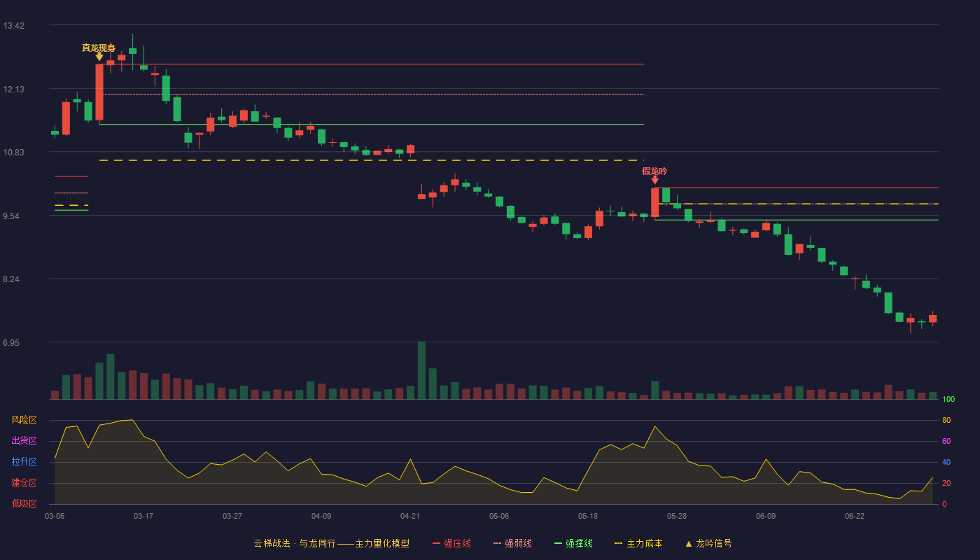The width and height of the screenshot is (980, 560).
Task: Click the 建仓区 zone label
Action: (x=24, y=483)
